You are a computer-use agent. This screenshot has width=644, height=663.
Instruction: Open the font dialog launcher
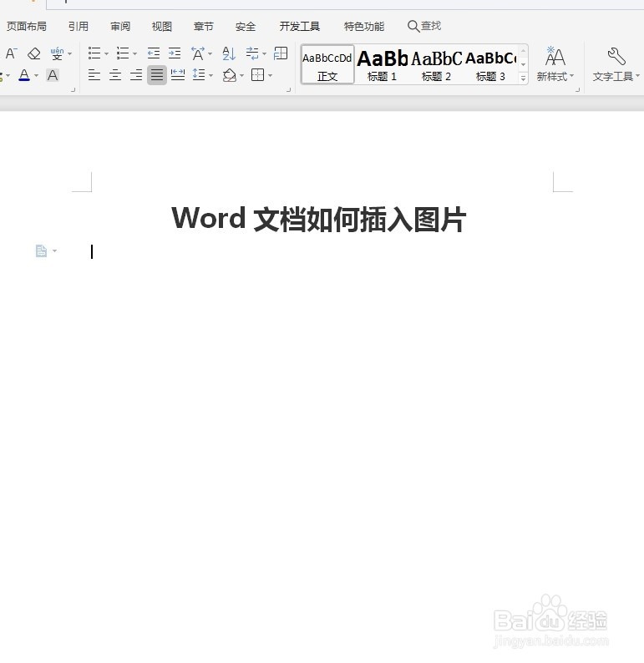coord(74,89)
